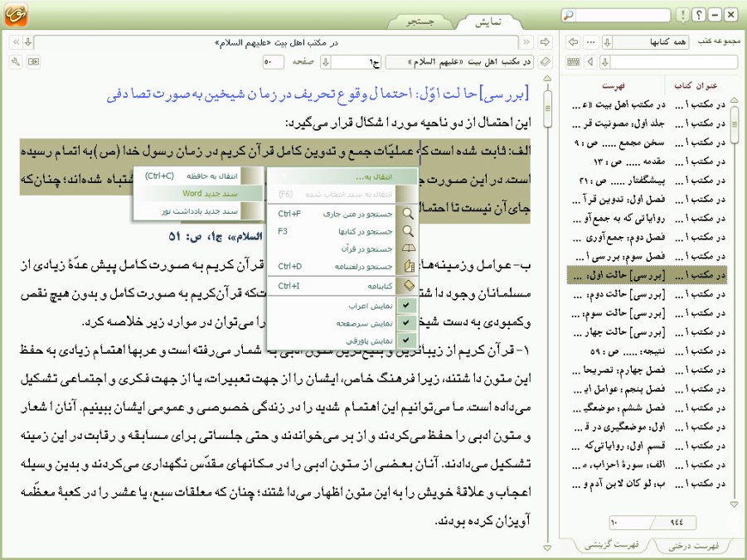
Task: Click the double chevron beside the top address bar's forward arrow
Action: 526,42
